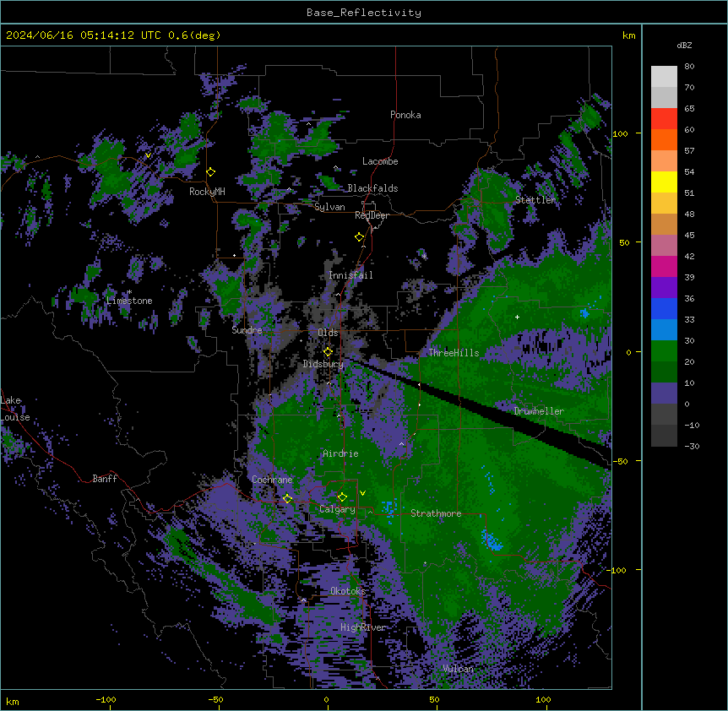The height and width of the screenshot is (711, 728).
Task: Click the purple 36-39 dBZ legend swatch
Action: coord(664,287)
